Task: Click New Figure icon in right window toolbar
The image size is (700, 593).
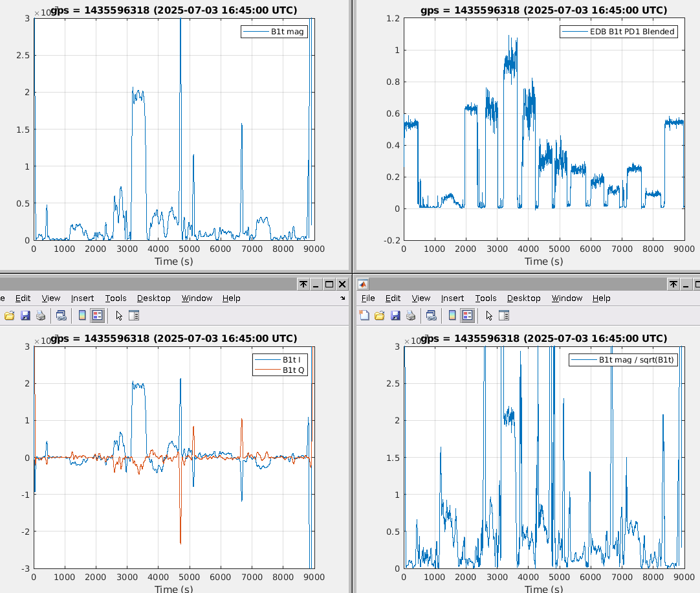Action: [x=364, y=315]
